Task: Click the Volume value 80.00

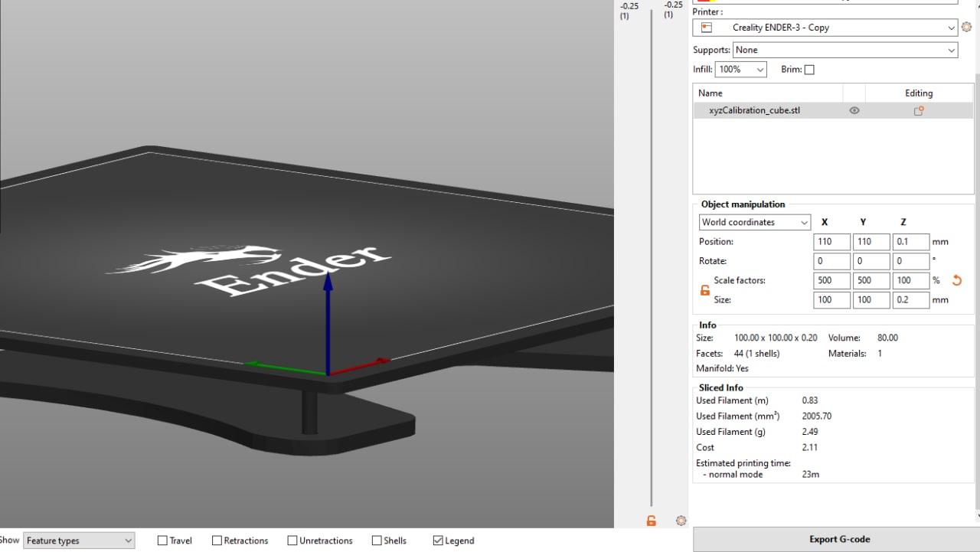Action: pos(887,338)
